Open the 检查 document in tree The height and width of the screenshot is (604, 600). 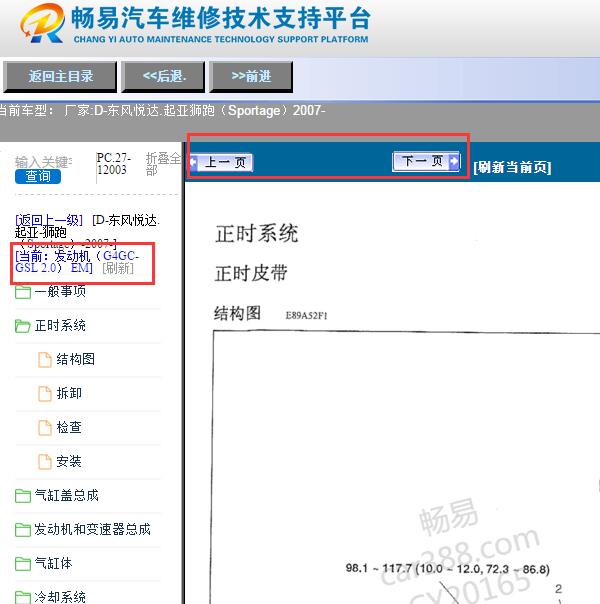point(69,427)
